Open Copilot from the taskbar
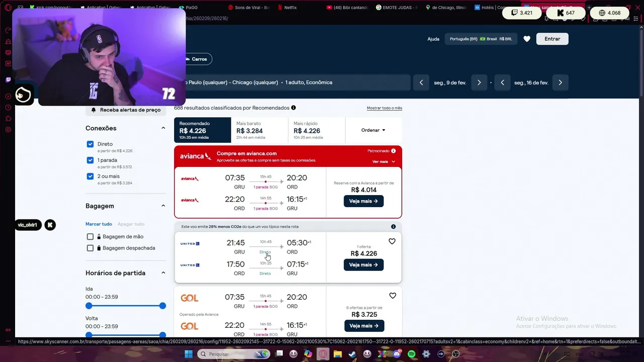 pyautogui.click(x=308, y=354)
